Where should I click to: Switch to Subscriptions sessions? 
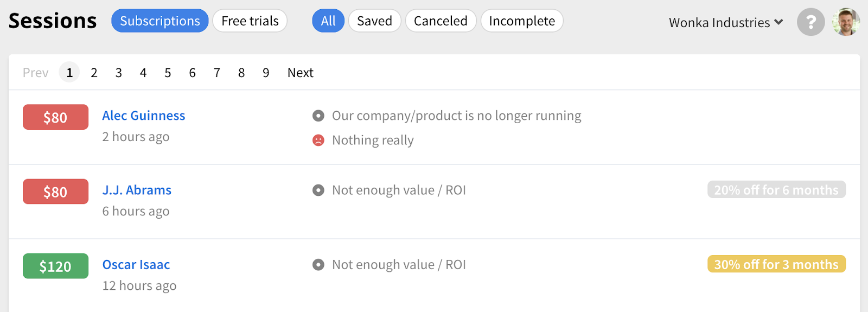(x=159, y=21)
